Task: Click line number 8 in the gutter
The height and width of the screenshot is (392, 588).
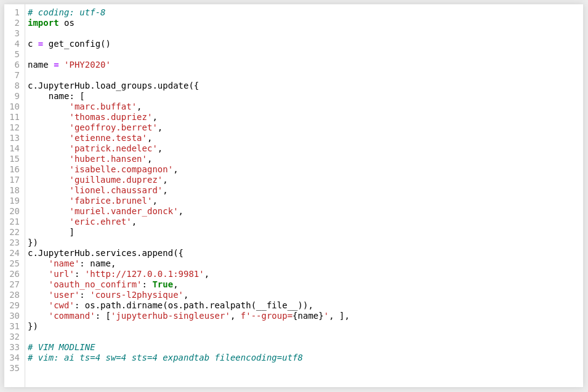Action: (x=17, y=86)
